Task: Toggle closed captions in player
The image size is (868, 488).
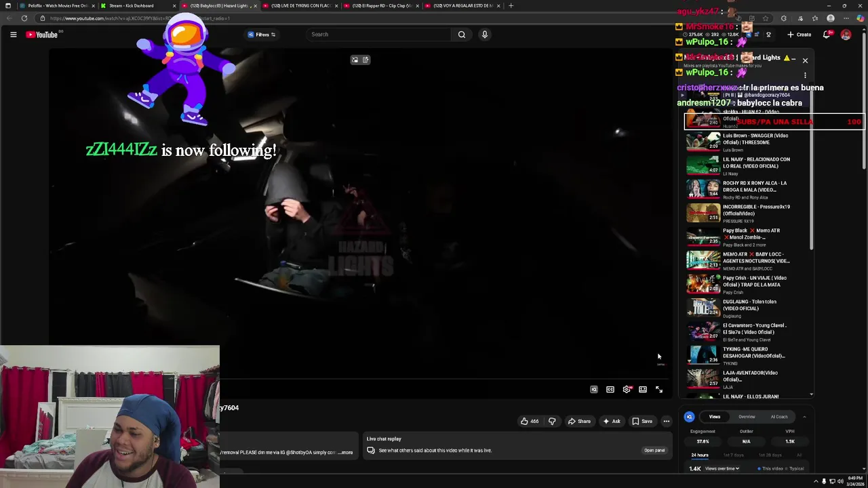Action: pyautogui.click(x=610, y=390)
